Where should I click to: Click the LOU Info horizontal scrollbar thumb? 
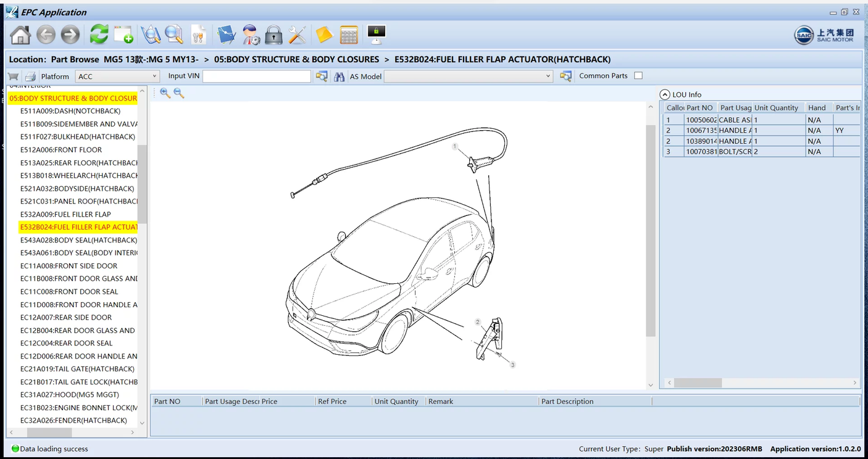698,383
